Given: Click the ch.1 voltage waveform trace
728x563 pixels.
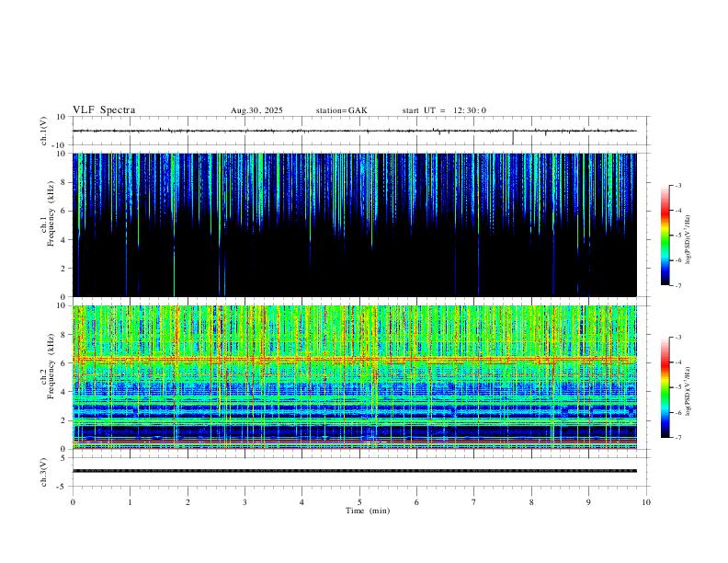Looking at the screenshot, I should click(354, 131).
